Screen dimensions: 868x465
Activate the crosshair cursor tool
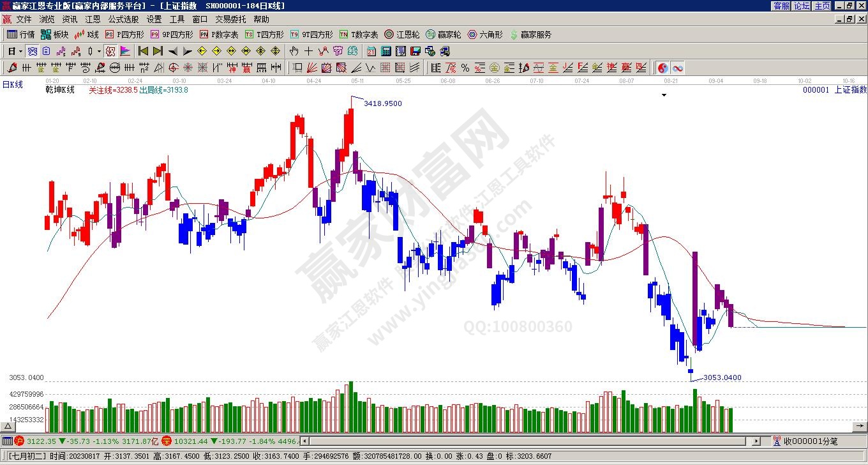click(309, 51)
